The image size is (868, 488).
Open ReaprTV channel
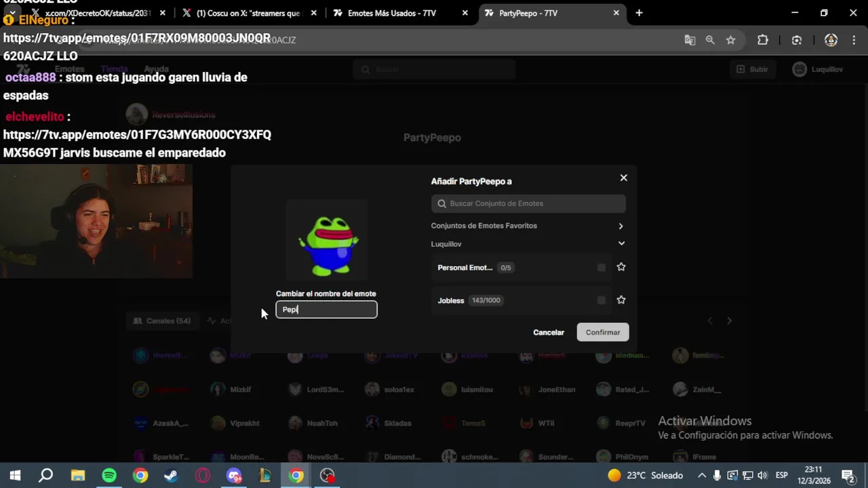(x=621, y=423)
